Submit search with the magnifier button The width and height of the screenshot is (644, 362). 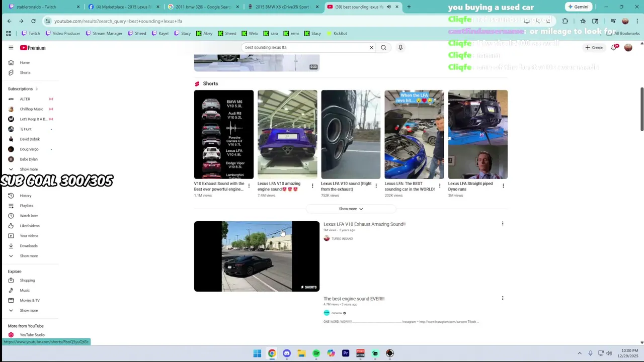click(383, 47)
